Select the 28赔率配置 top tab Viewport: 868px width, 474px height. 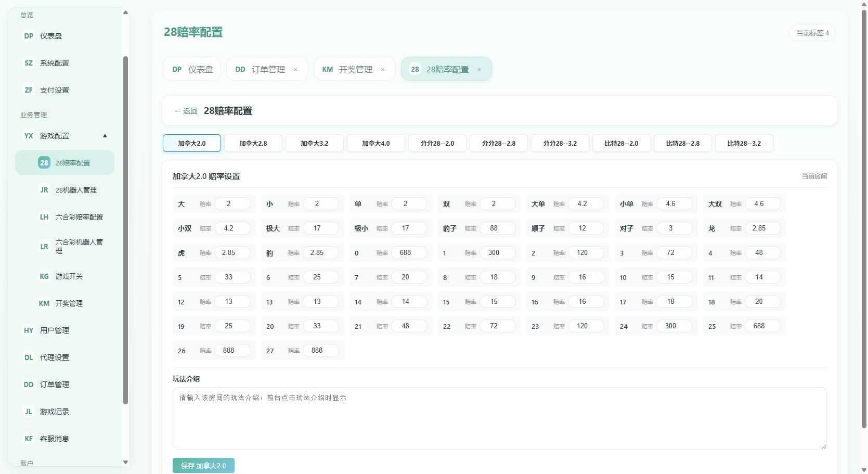446,69
